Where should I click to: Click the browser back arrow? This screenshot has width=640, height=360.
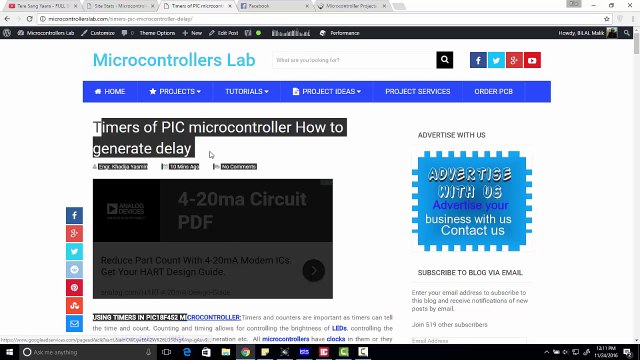click(x=7, y=19)
